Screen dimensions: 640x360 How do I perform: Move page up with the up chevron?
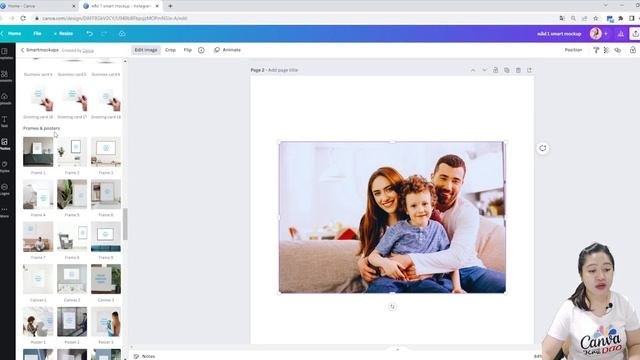click(x=473, y=70)
